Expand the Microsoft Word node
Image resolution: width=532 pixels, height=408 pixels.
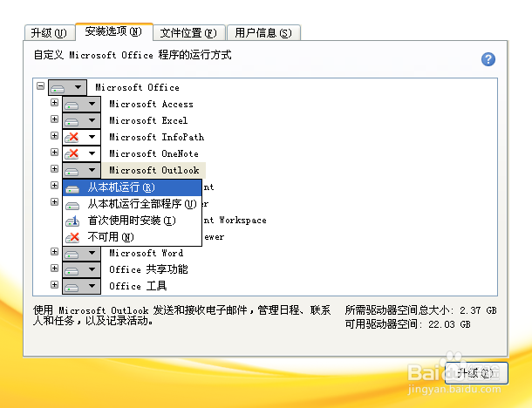point(54,252)
